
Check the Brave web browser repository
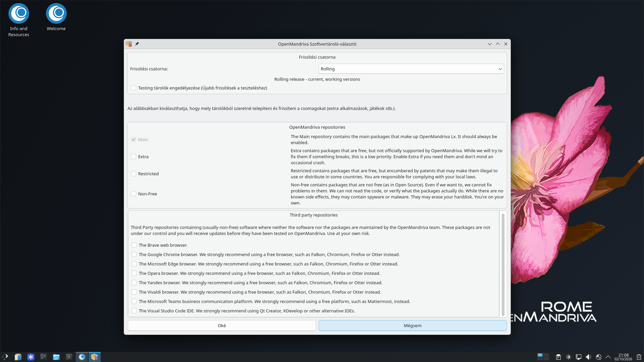[x=134, y=245]
